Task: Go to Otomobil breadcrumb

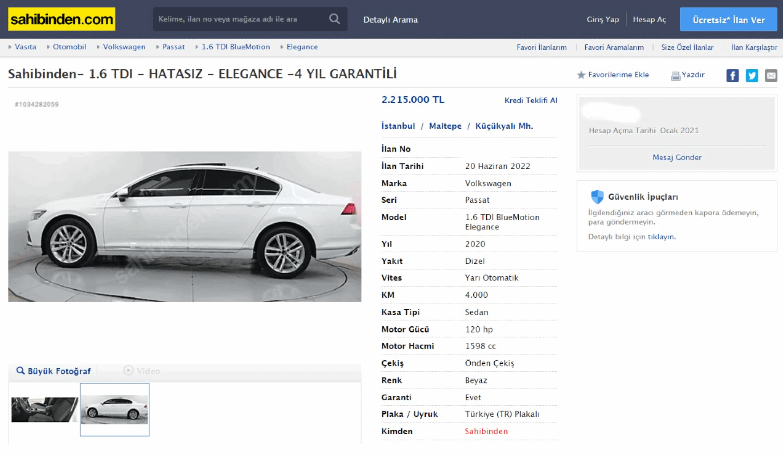Action: (x=69, y=47)
